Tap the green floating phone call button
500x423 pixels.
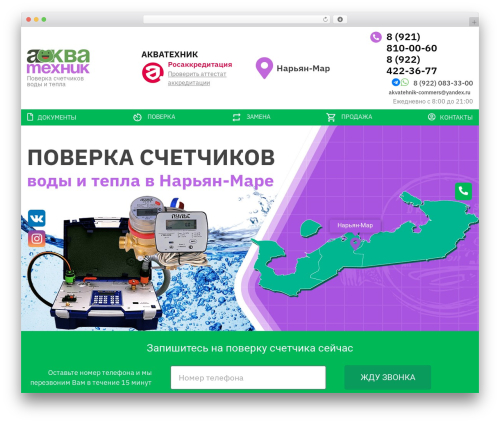(x=463, y=191)
